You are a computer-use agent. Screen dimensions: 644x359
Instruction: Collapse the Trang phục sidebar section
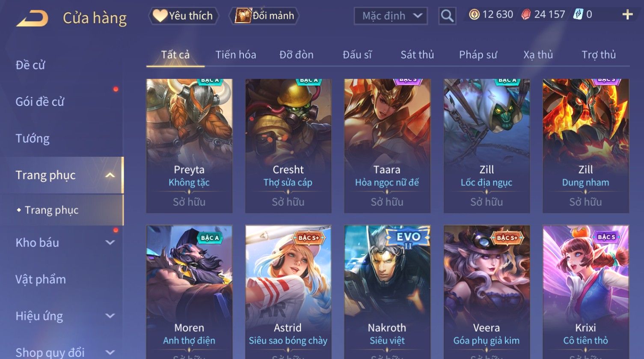(110, 175)
